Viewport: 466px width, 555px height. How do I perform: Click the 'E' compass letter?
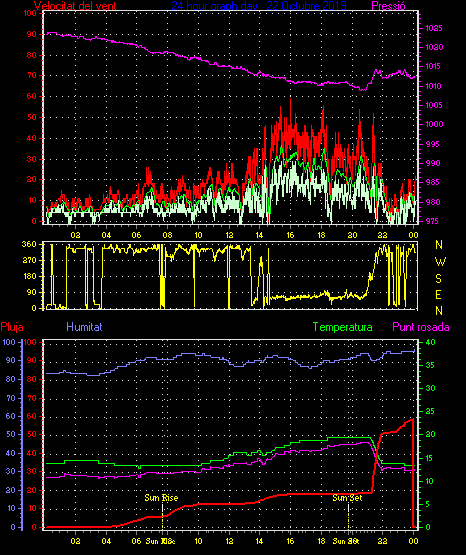point(438,295)
